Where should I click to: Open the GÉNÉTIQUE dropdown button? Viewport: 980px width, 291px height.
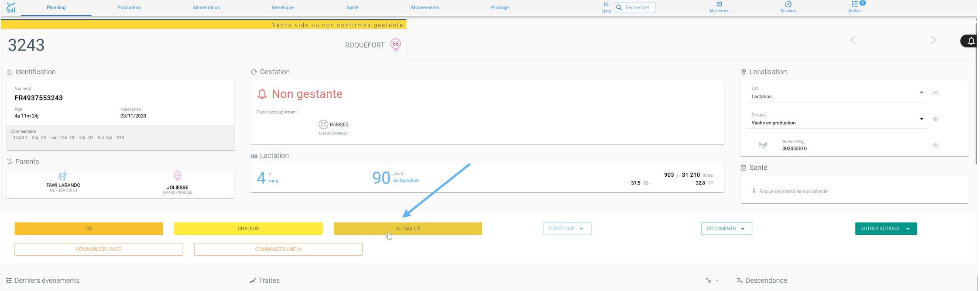567,229
